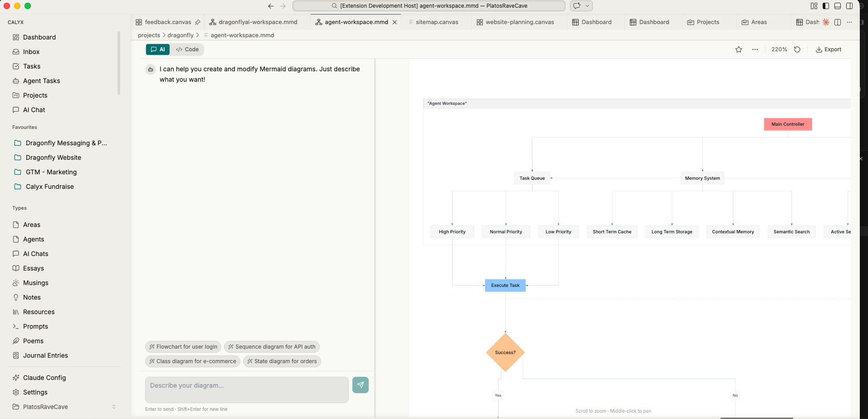The width and height of the screenshot is (868, 419).
Task: Expand the PlatosRaveCave workspace switcher
Action: point(113,407)
